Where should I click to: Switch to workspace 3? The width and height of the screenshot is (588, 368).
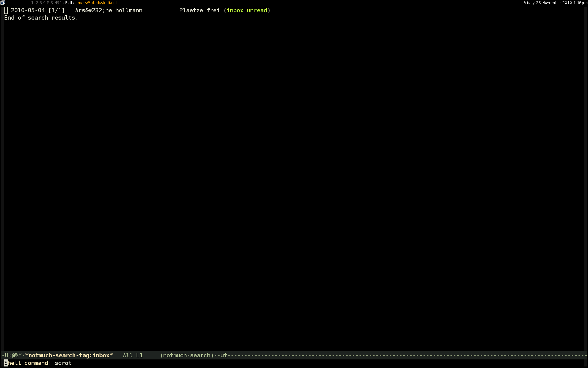[41, 3]
